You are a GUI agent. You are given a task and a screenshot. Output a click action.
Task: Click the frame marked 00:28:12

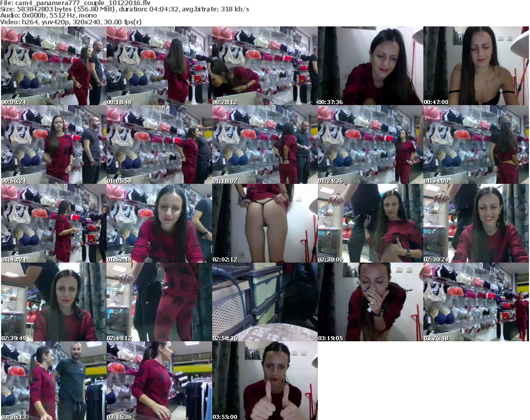pos(264,66)
